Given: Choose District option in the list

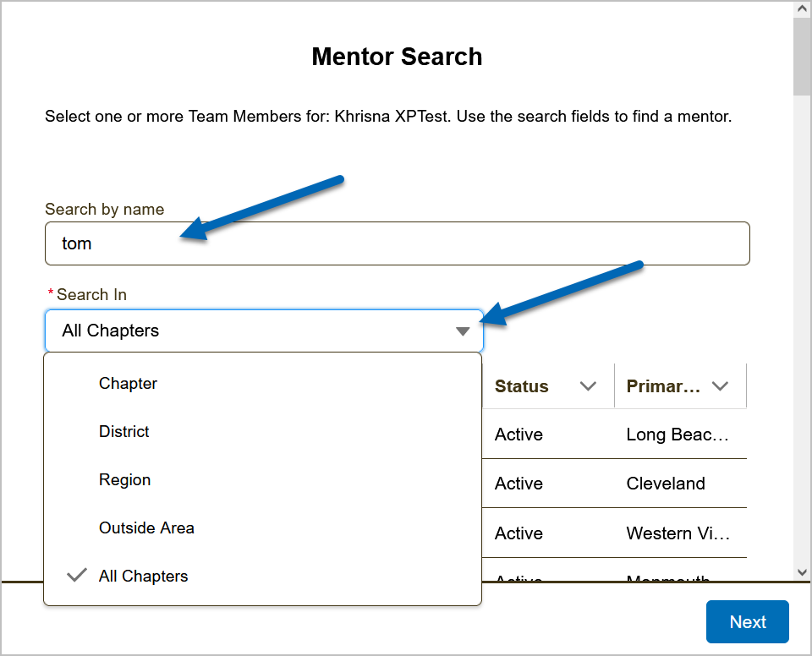Looking at the screenshot, I should pos(123,431).
